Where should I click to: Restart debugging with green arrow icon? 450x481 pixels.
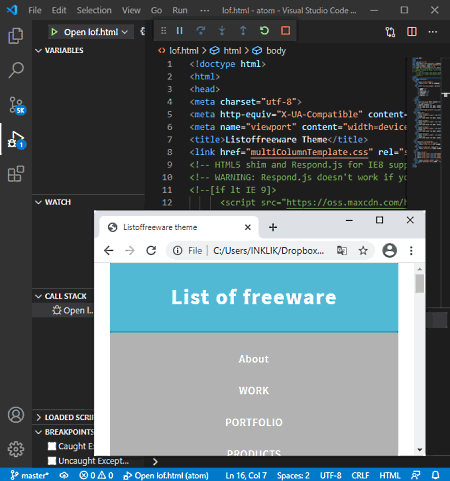[x=264, y=31]
